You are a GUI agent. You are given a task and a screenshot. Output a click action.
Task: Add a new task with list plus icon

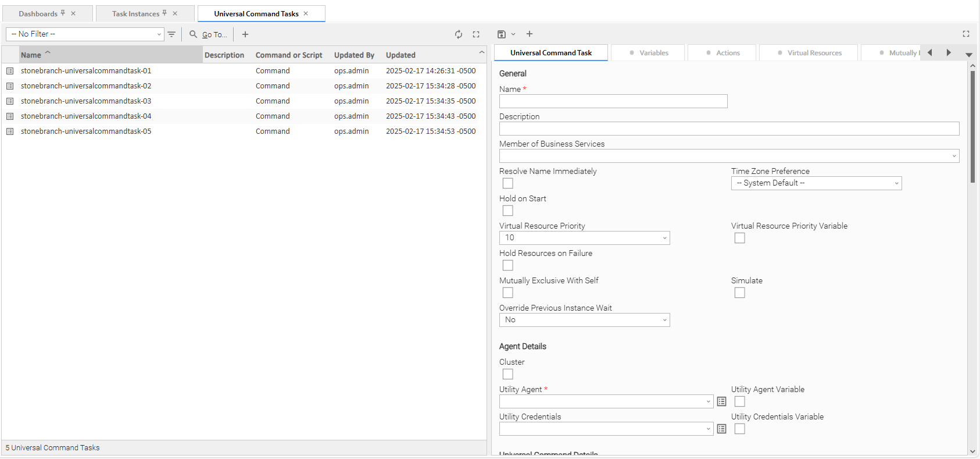(245, 34)
